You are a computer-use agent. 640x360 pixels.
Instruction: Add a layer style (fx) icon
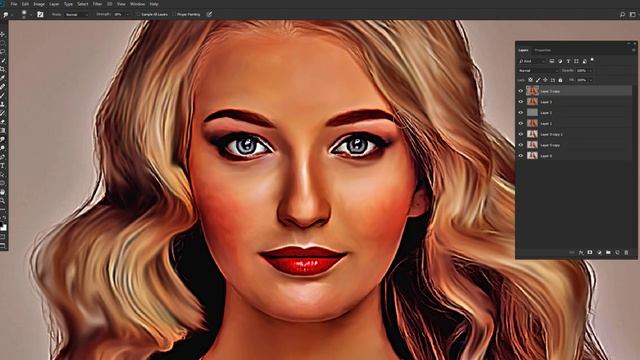point(581,253)
